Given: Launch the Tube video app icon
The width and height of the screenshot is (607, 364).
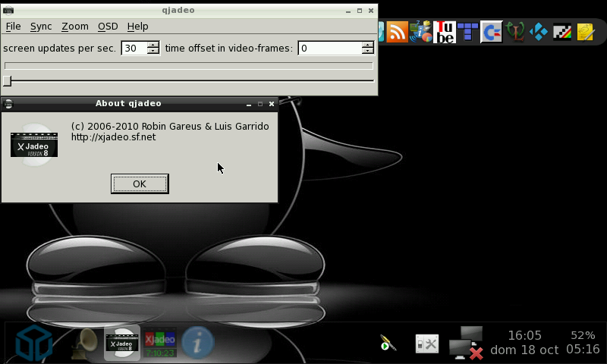Looking at the screenshot, I should click(445, 31).
